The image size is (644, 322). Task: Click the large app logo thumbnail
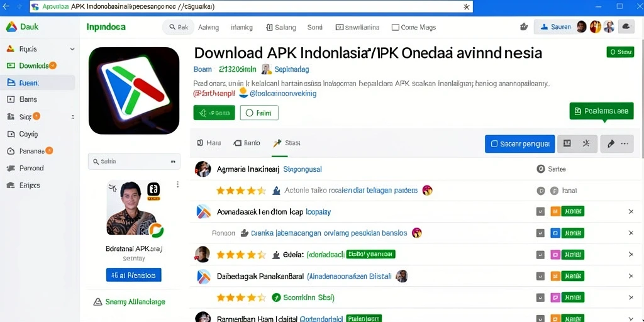pyautogui.click(x=134, y=91)
